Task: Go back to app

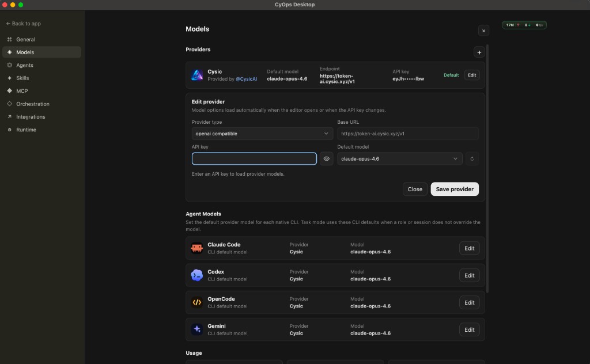Action: pos(23,23)
